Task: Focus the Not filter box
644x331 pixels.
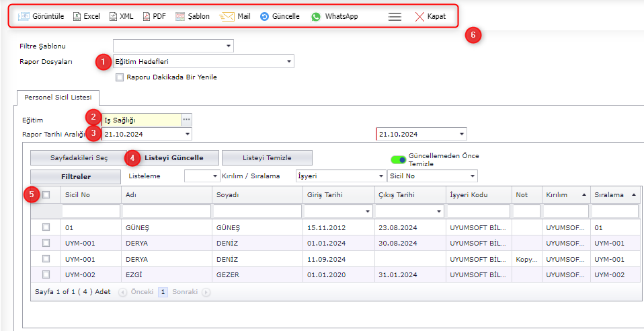Action: pos(526,211)
